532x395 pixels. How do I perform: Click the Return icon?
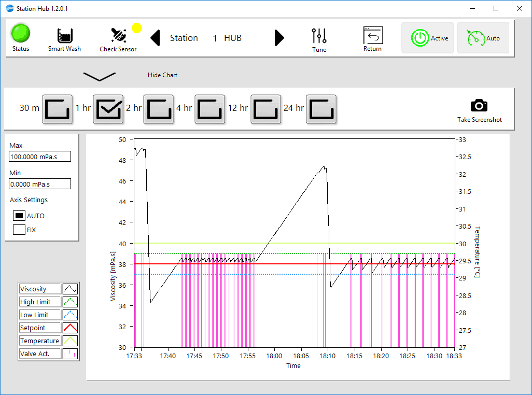[373, 35]
